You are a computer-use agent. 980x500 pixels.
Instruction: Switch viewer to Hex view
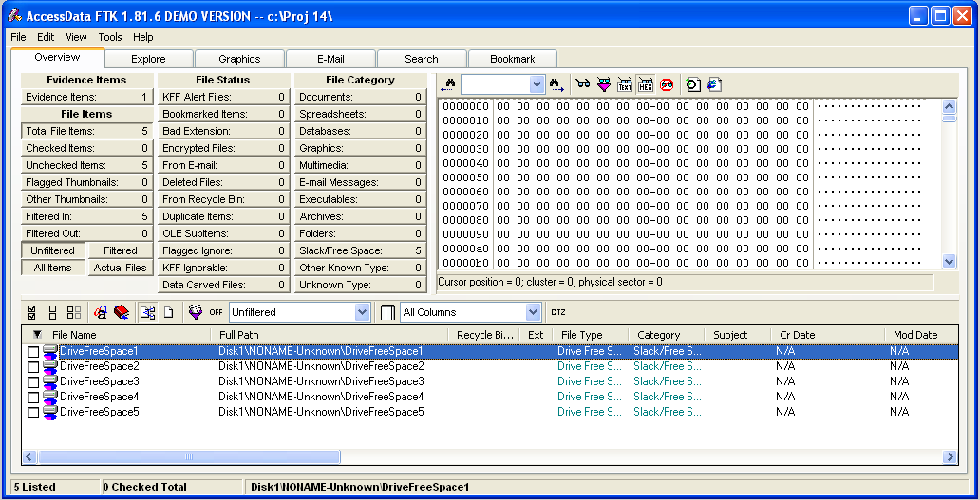646,84
